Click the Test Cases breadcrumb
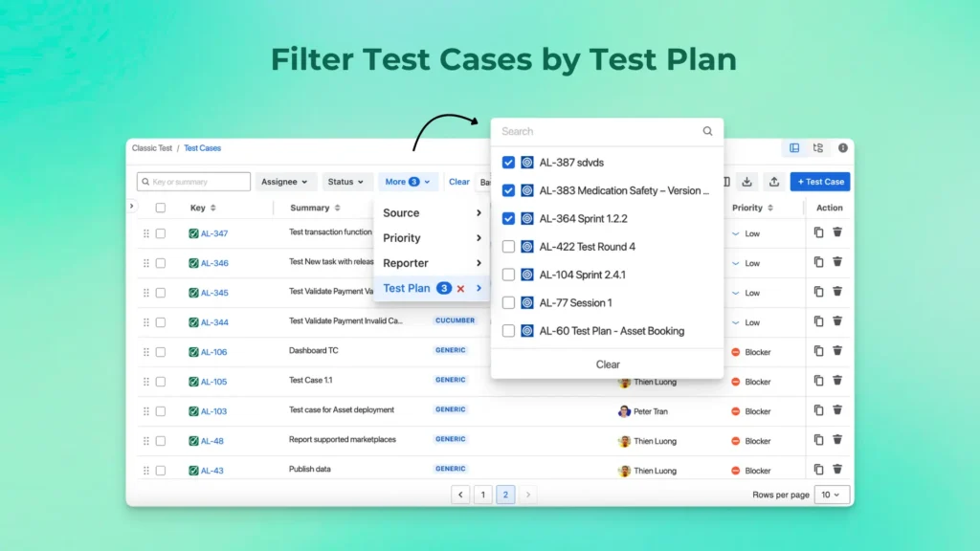Screen dimensions: 980x551 coord(203,148)
